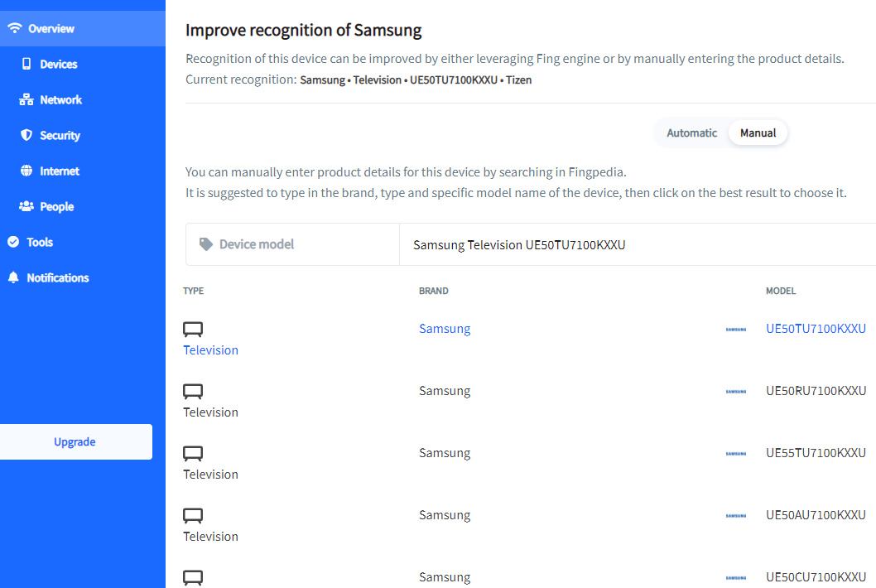The width and height of the screenshot is (876, 588).
Task: Click the Notifications bell icon
Action: [13, 277]
